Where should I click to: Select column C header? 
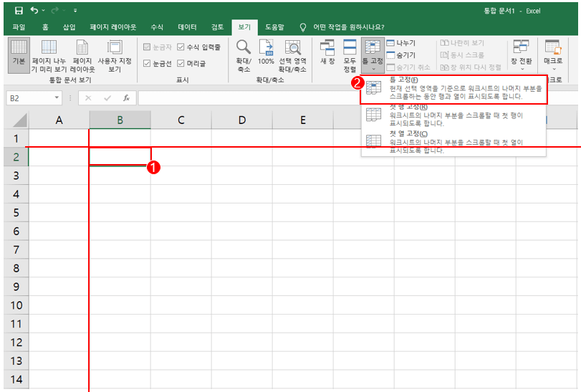coord(181,120)
